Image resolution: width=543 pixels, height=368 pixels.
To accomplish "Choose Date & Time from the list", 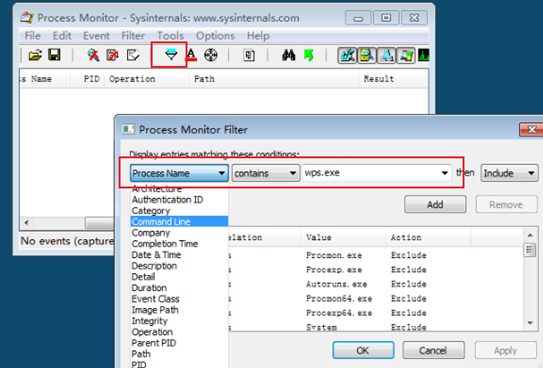I will [179, 255].
